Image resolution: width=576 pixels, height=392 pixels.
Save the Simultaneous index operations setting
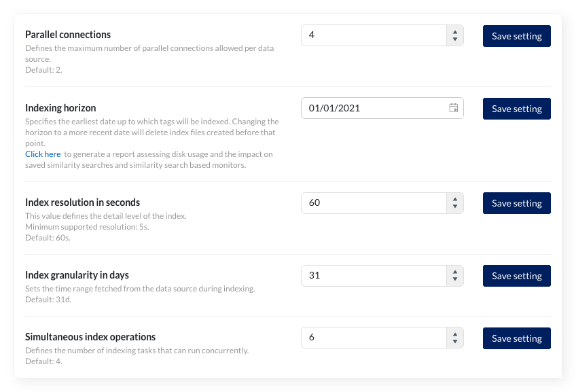[x=516, y=338]
